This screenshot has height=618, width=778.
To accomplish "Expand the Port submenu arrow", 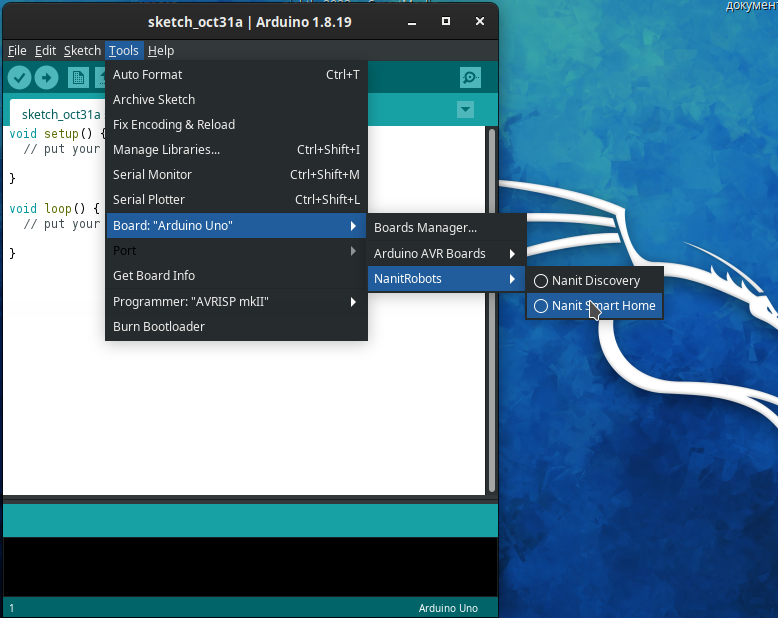I will point(353,251).
